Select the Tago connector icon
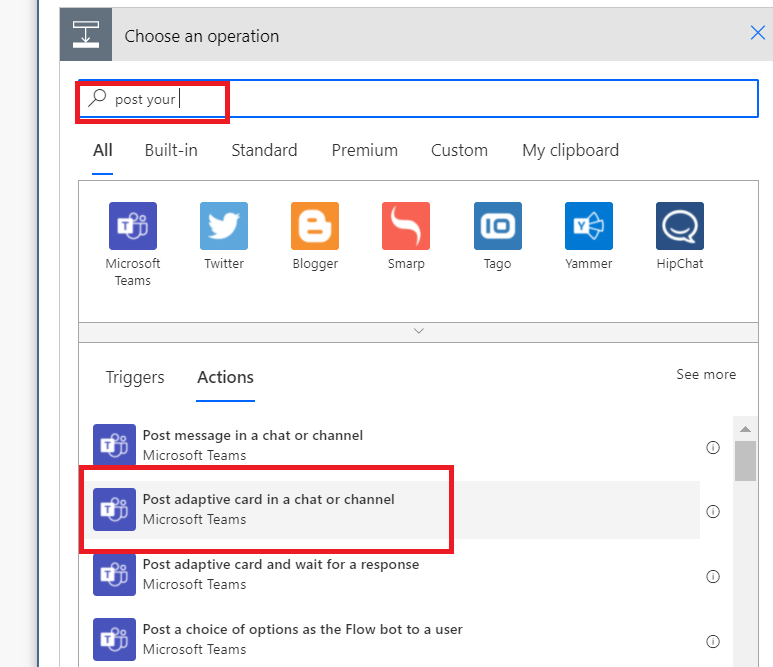 (497, 226)
